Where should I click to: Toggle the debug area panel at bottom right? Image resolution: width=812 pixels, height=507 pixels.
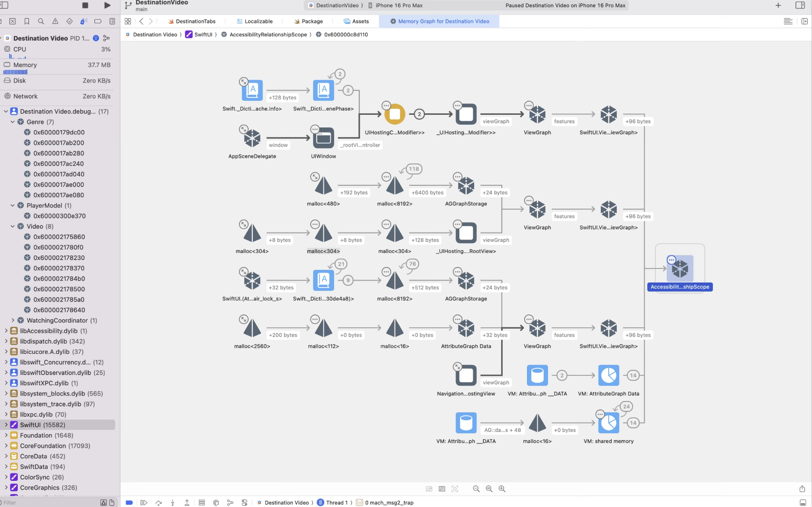(x=803, y=503)
